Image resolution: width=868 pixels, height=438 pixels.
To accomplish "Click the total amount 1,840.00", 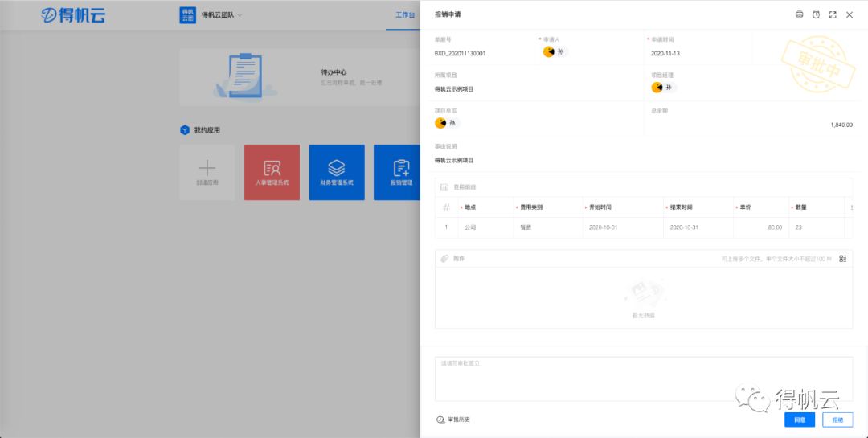I will point(841,125).
